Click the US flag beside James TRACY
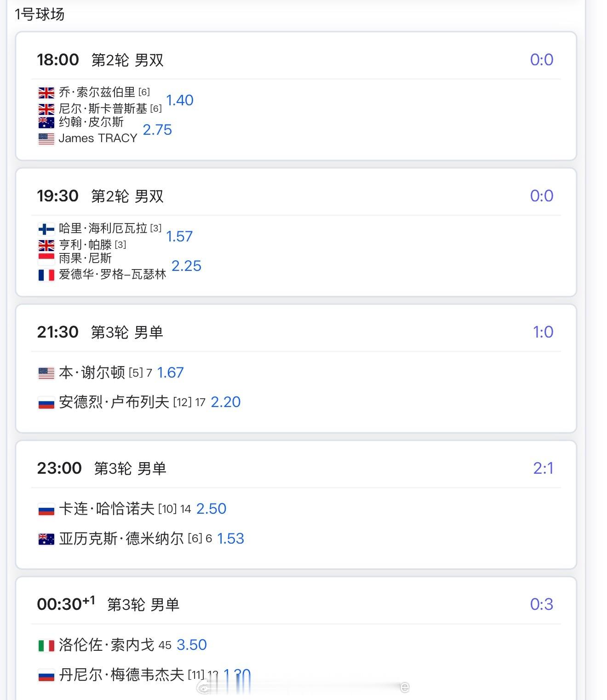607x700 pixels. (46, 138)
